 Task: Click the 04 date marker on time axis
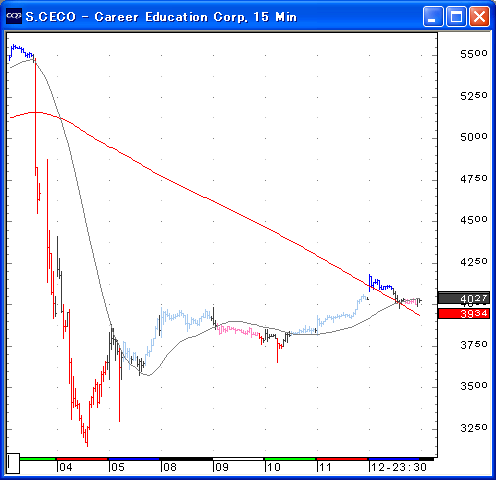[66, 467]
